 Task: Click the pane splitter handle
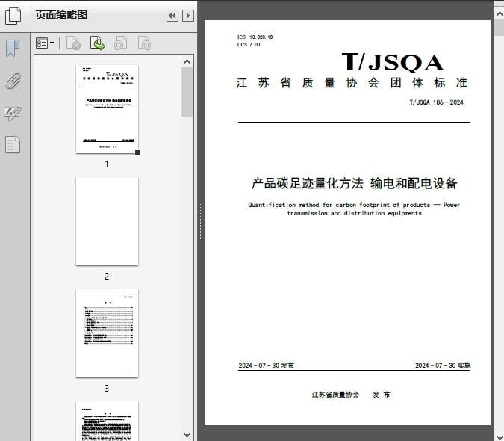click(x=199, y=222)
